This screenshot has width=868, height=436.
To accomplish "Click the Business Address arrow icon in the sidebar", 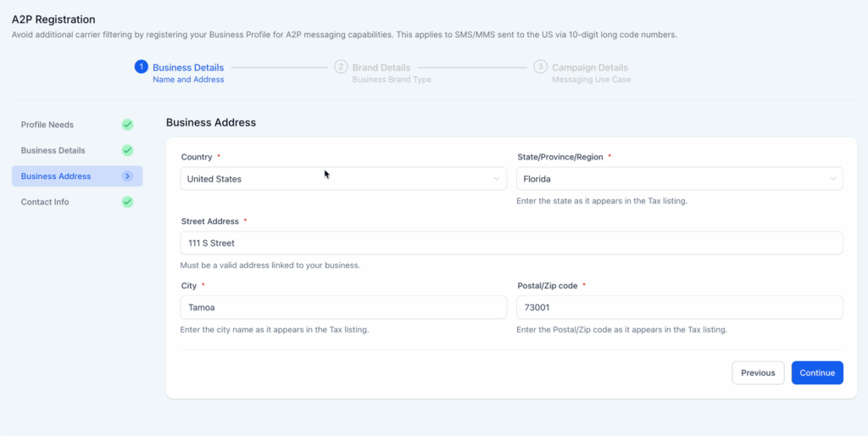I will coord(127,176).
